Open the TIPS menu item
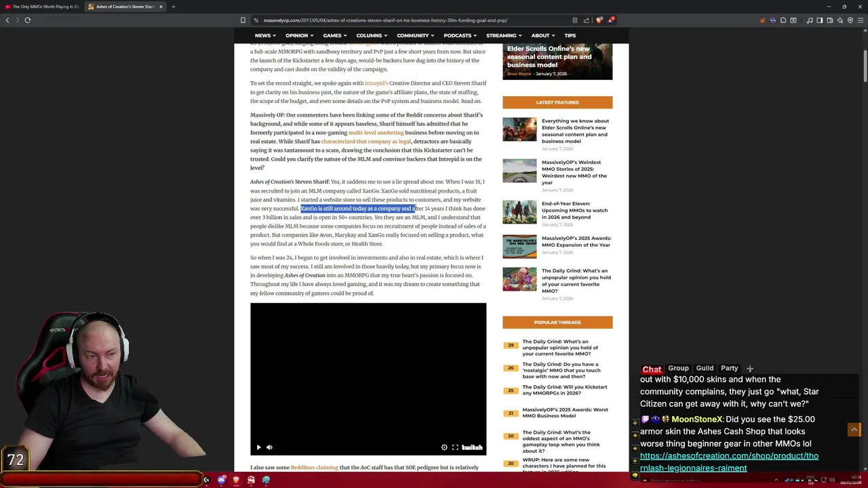Image resolution: width=868 pixels, height=488 pixels. [x=570, y=35]
